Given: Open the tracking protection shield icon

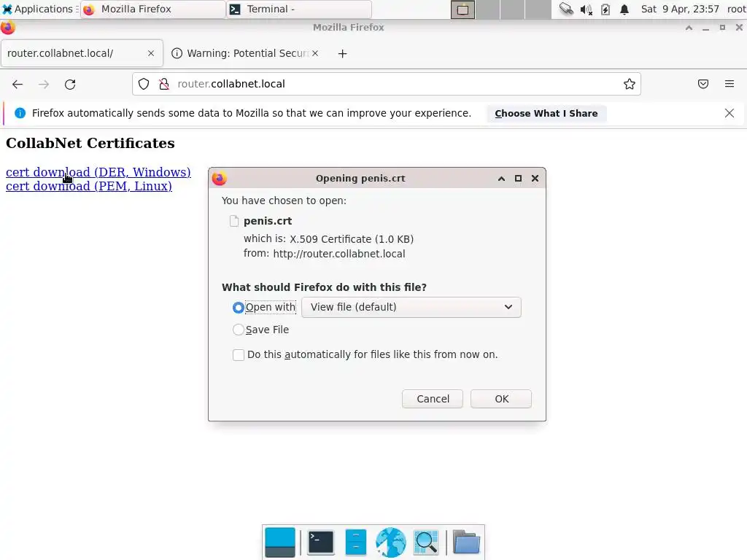Looking at the screenshot, I should pyautogui.click(x=144, y=85).
